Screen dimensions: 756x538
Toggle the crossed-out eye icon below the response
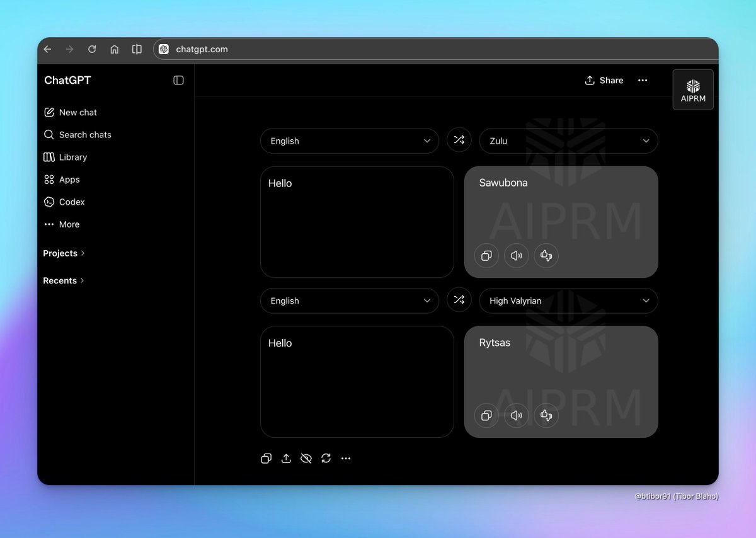pyautogui.click(x=306, y=459)
